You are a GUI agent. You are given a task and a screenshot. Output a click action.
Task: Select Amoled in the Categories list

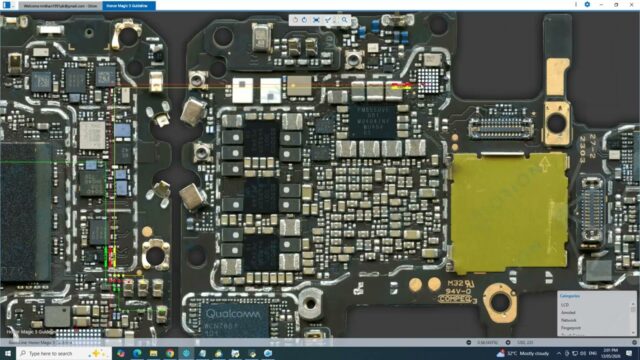click(x=568, y=313)
